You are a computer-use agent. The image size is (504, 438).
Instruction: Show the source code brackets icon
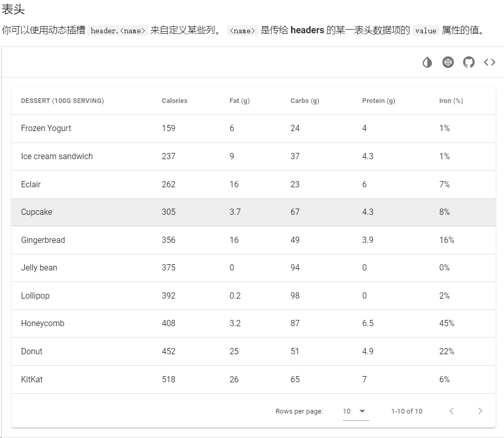489,62
